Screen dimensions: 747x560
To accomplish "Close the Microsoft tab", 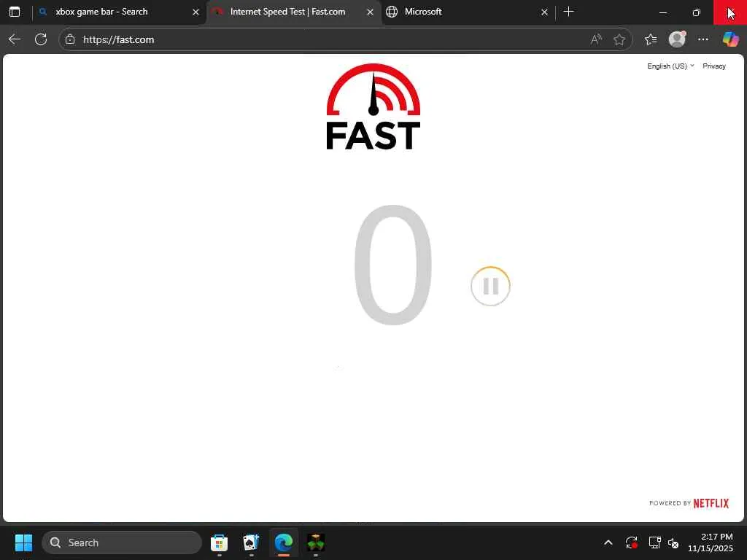I will [544, 12].
